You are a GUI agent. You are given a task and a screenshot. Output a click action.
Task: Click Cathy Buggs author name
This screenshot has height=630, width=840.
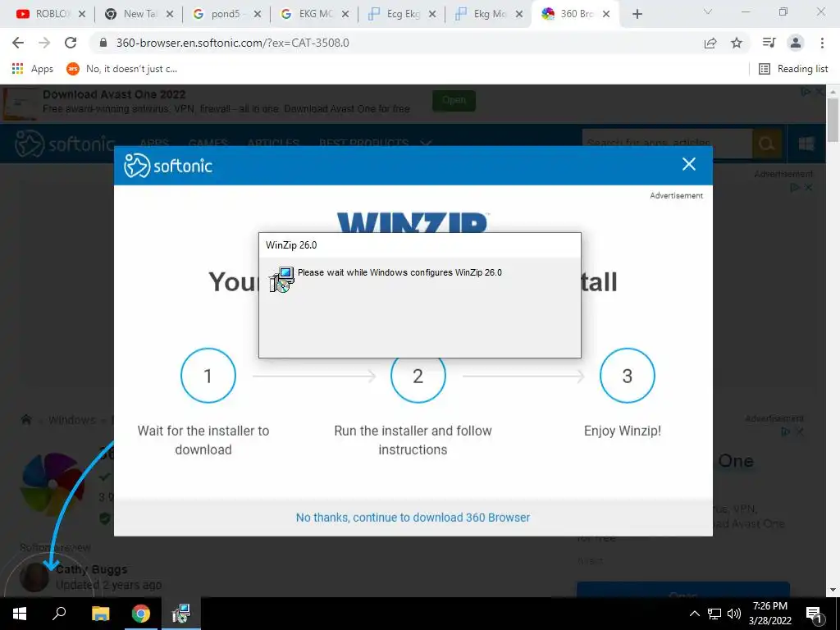tap(92, 569)
